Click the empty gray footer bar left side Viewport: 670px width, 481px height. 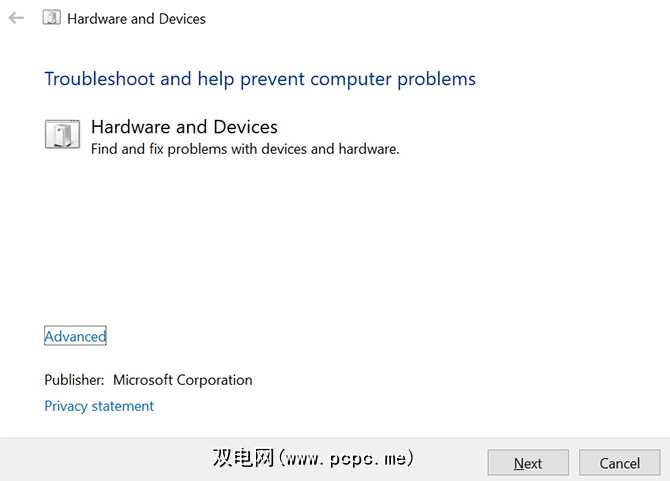(x=100, y=460)
